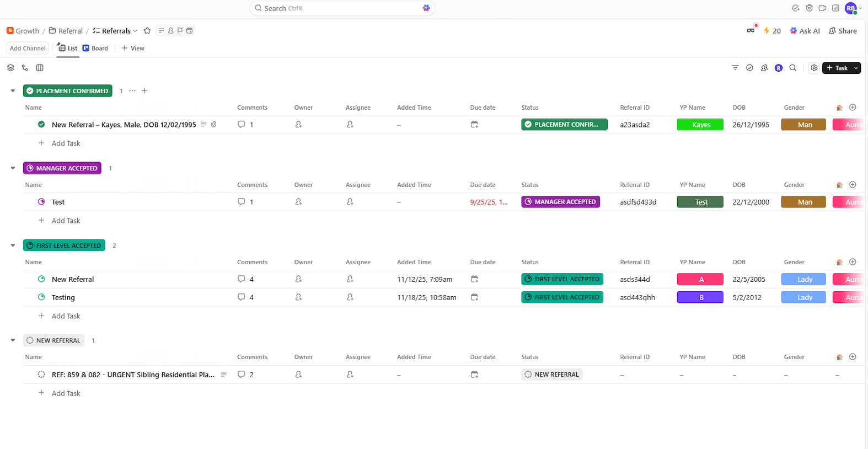Toggle status circle of Test task

[x=41, y=202]
